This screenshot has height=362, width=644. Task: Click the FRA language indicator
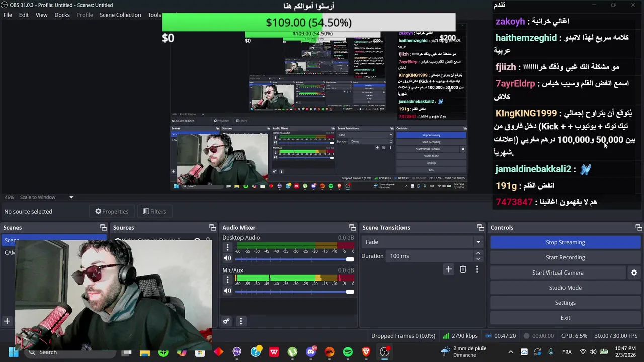[x=567, y=352]
